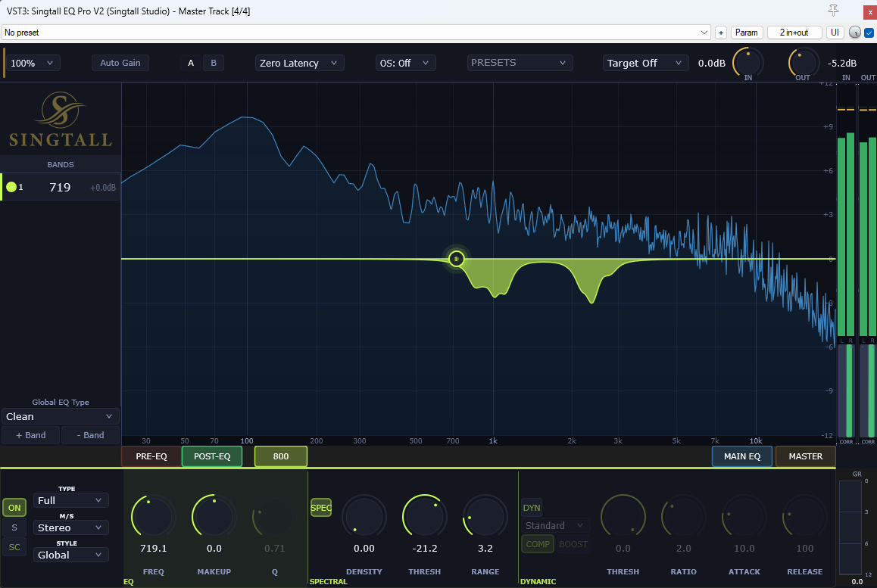Solo the band with S button
The width and height of the screenshot is (877, 588).
pyautogui.click(x=14, y=527)
